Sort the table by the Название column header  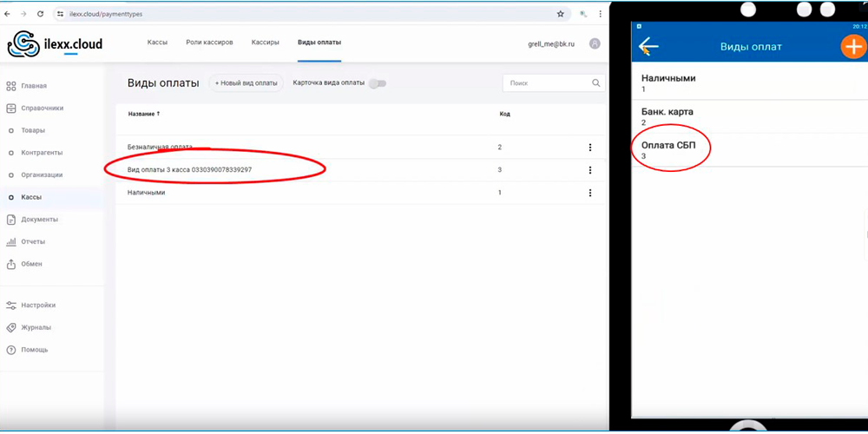tap(144, 114)
